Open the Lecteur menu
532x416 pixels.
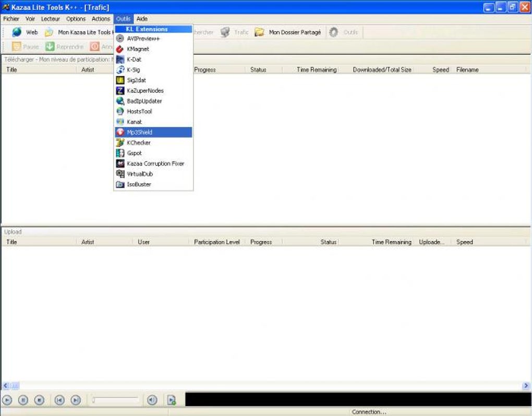50,19
